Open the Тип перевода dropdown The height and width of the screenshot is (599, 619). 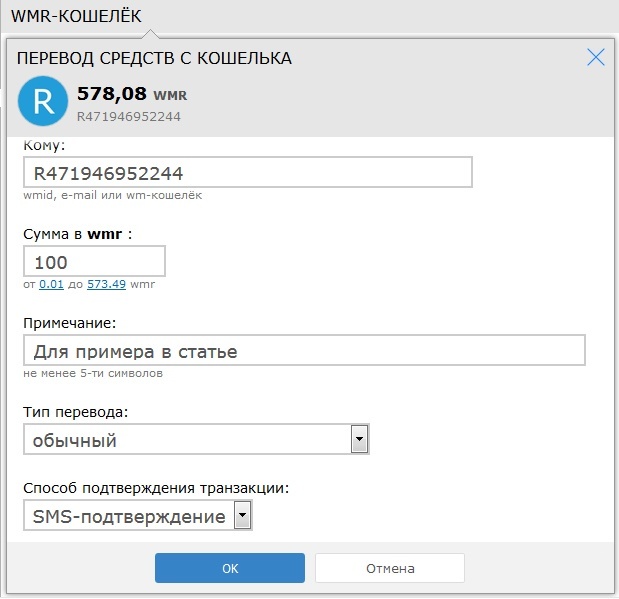pyautogui.click(x=196, y=439)
